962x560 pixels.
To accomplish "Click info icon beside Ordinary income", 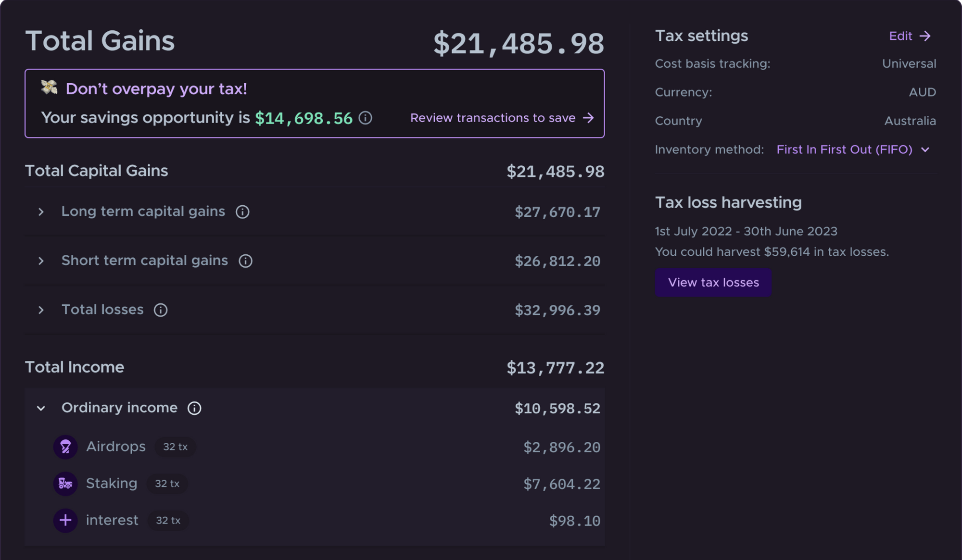I will 194,408.
